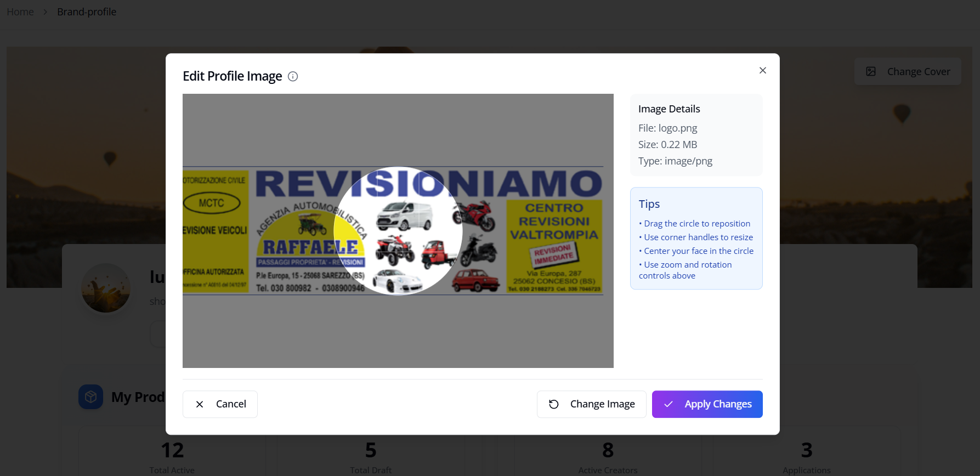
Task: Click the Image Details heading
Action: coord(669,109)
